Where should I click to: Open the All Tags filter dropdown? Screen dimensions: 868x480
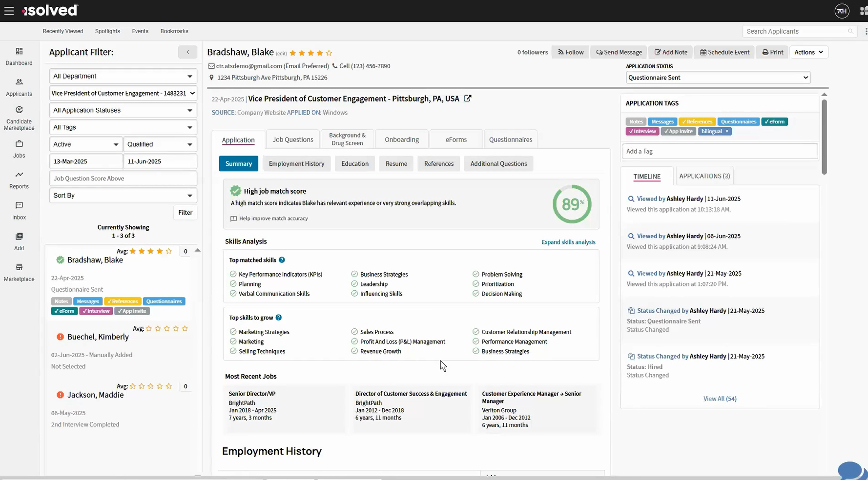(x=123, y=127)
